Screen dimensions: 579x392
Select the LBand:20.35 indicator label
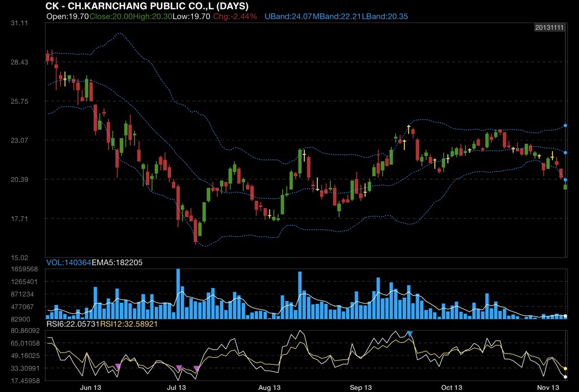[x=384, y=16]
